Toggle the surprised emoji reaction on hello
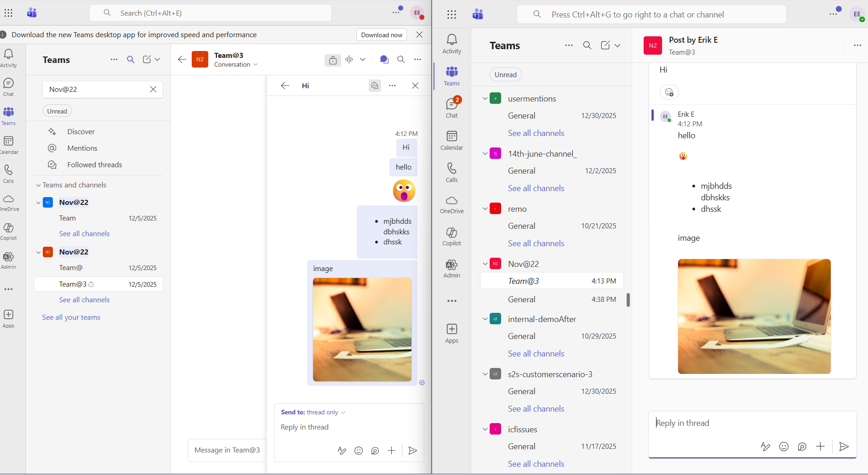This screenshot has width=868, height=475. (404, 191)
